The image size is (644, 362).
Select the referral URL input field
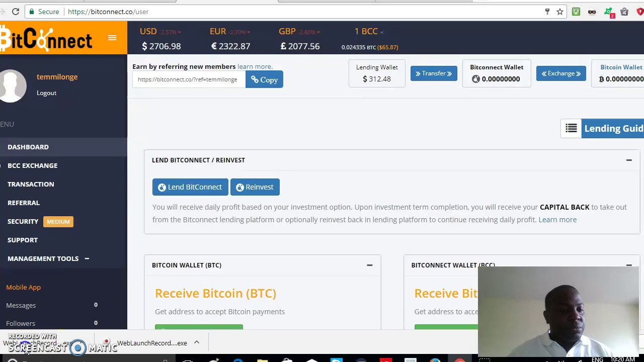click(x=189, y=79)
